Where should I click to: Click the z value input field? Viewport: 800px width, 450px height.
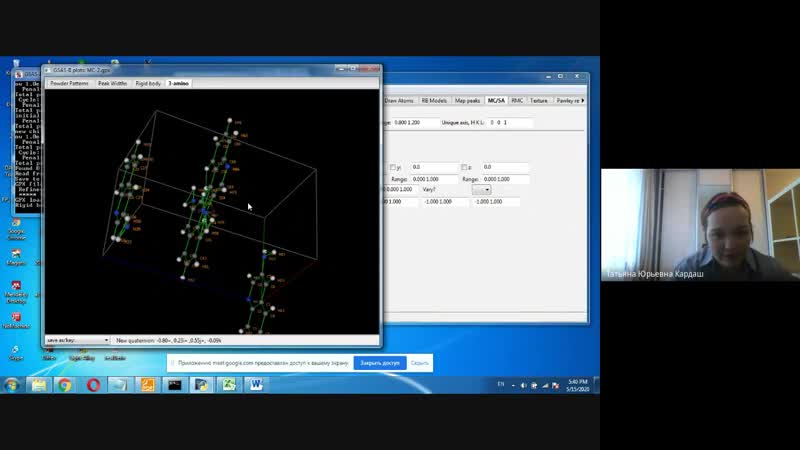(505, 167)
